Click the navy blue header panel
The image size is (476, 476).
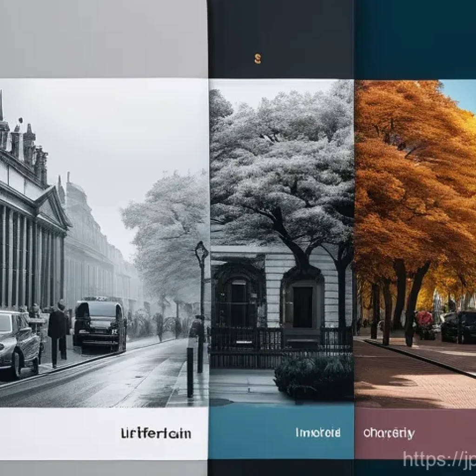coord(415,40)
